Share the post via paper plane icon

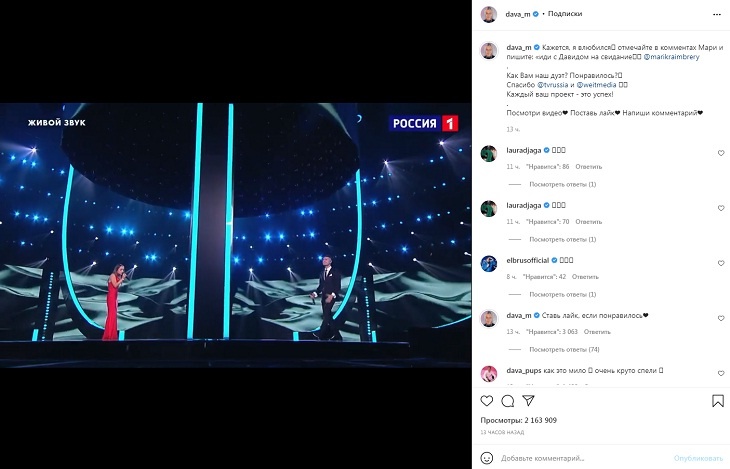click(x=528, y=401)
